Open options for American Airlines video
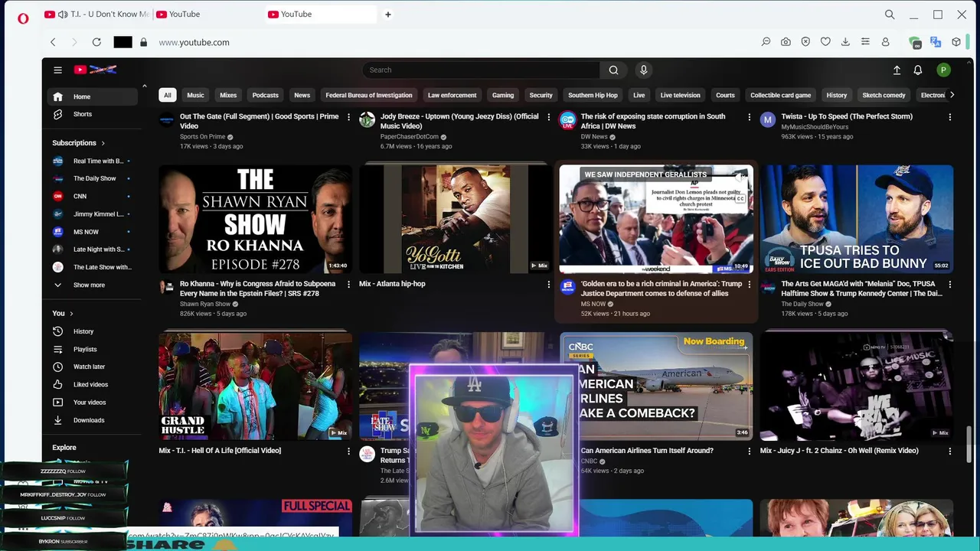980x551 pixels. (749, 451)
